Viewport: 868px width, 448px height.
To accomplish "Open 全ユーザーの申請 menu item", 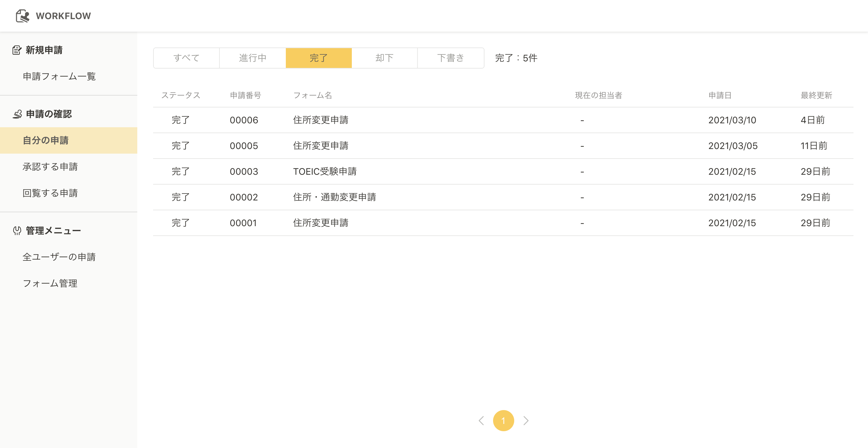I will pos(59,257).
